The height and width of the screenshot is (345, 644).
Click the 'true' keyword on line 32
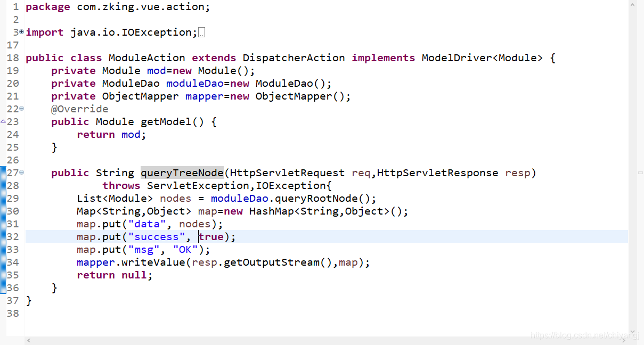pyautogui.click(x=211, y=237)
